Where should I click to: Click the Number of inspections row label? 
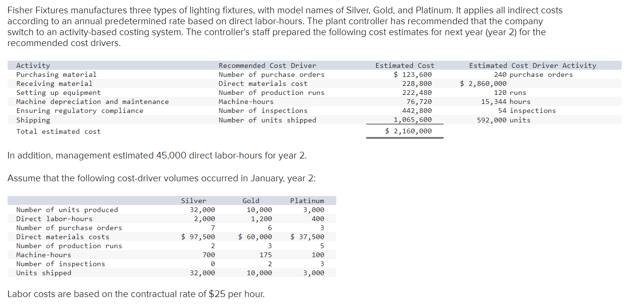coord(61,264)
